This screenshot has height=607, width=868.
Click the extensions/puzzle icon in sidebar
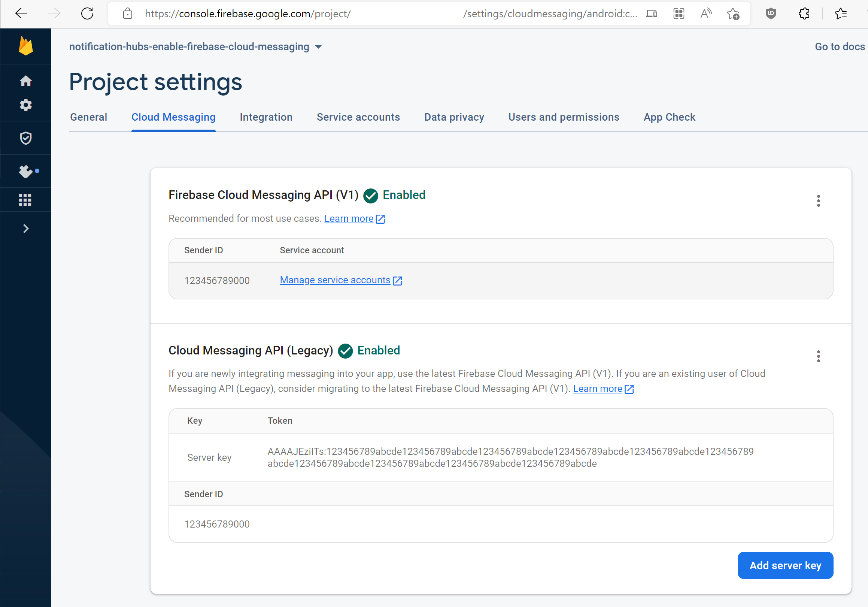pyautogui.click(x=26, y=171)
